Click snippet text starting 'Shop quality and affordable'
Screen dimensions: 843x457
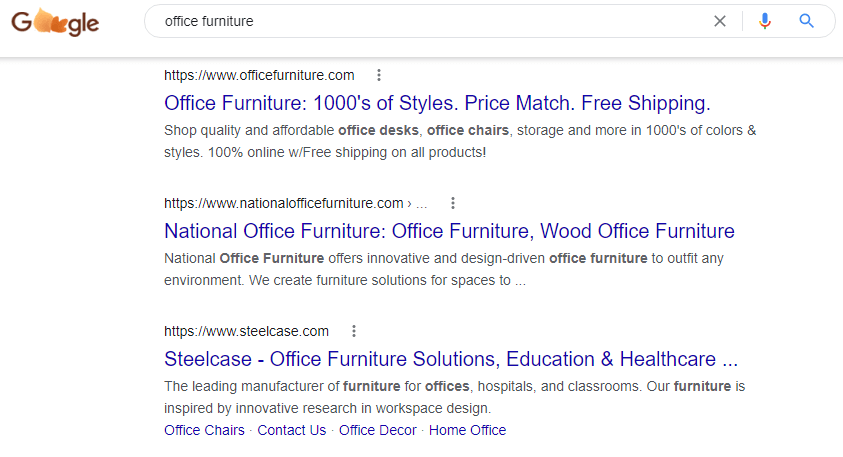(460, 141)
